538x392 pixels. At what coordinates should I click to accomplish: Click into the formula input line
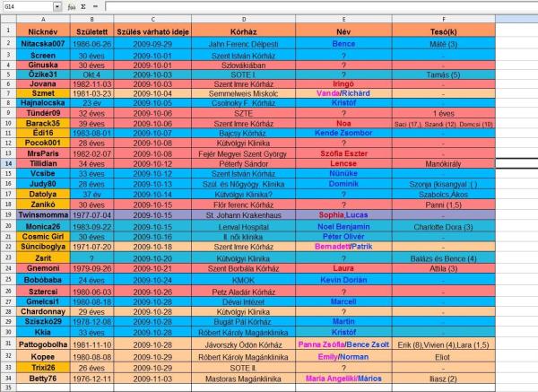click(x=314, y=6)
